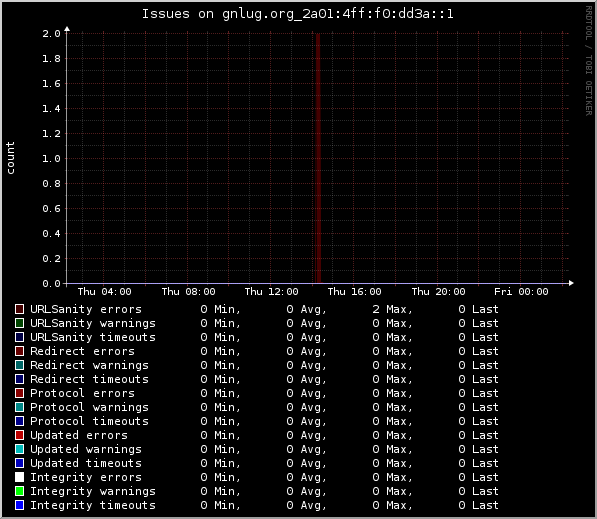Click the Integrity errors white swatch
597x519 pixels.
pos(19,477)
